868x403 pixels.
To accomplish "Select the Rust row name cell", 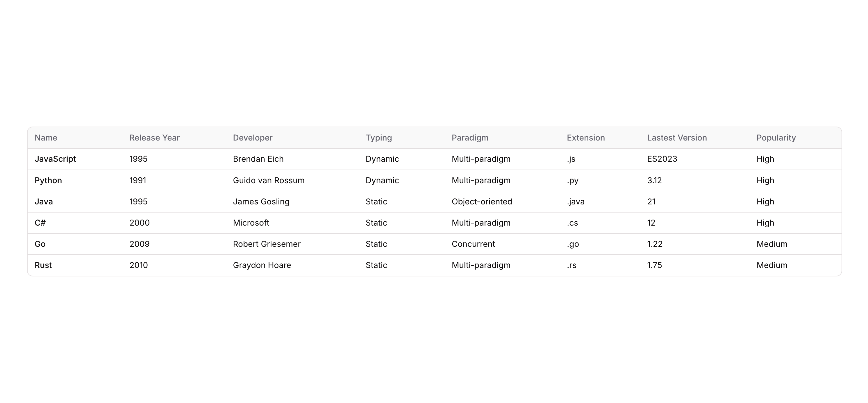I will (43, 265).
